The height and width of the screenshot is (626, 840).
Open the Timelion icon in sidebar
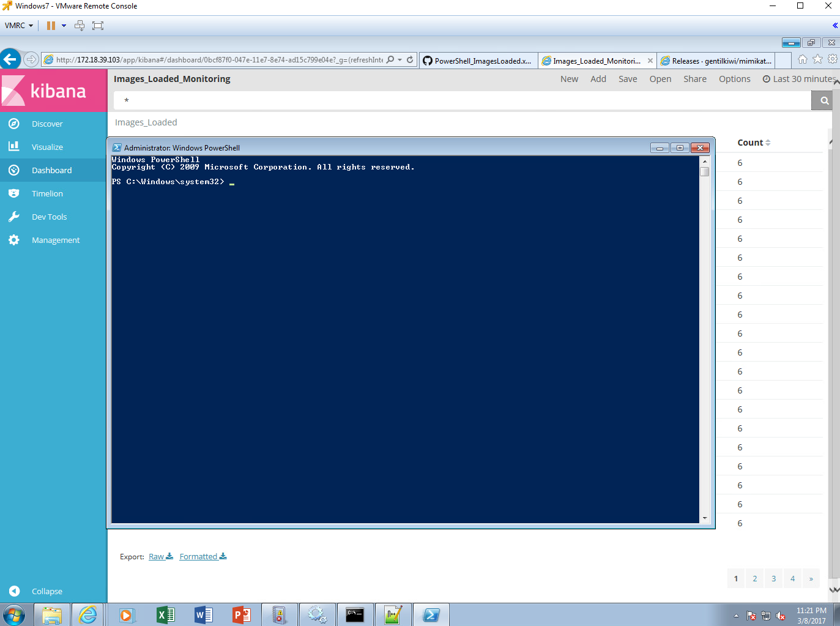[14, 193]
